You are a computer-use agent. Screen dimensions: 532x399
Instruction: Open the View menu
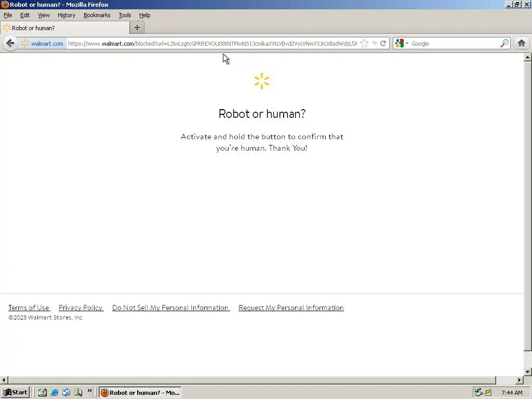coord(44,15)
